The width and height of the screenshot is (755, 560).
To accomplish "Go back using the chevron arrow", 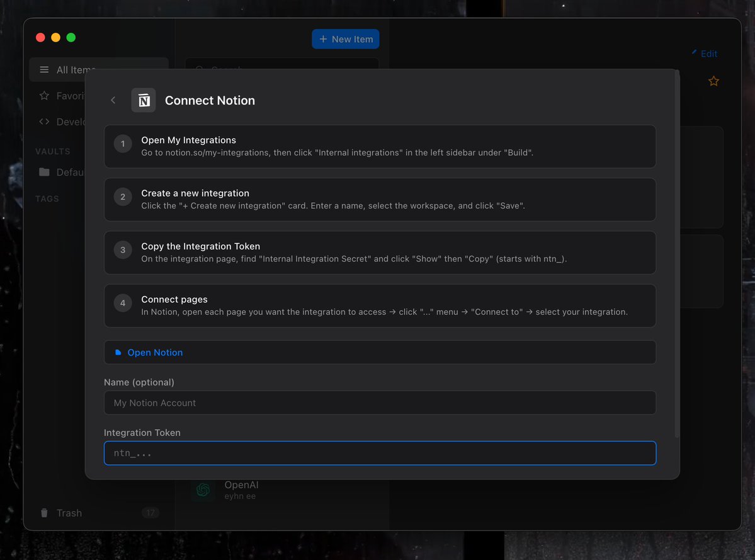I will 113,100.
